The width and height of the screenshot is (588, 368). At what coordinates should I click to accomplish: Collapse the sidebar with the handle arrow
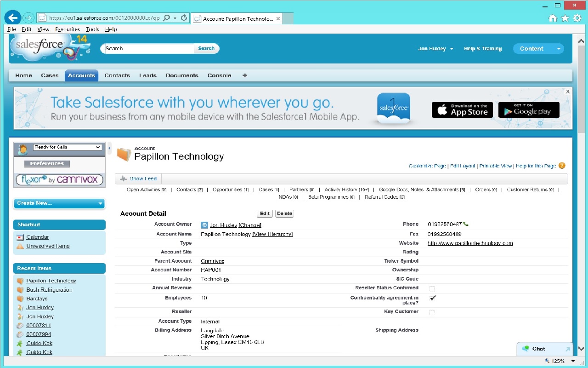coord(109,148)
